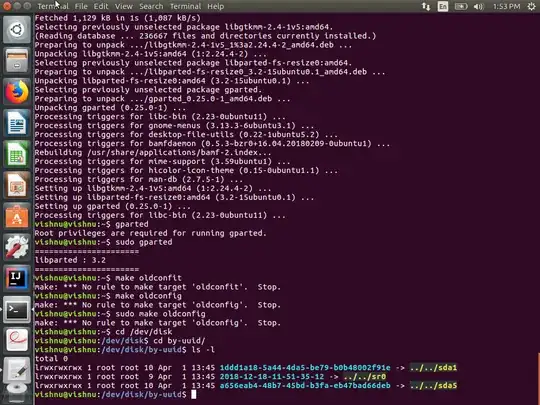
Task: Open the File menu
Action: tap(81, 6)
